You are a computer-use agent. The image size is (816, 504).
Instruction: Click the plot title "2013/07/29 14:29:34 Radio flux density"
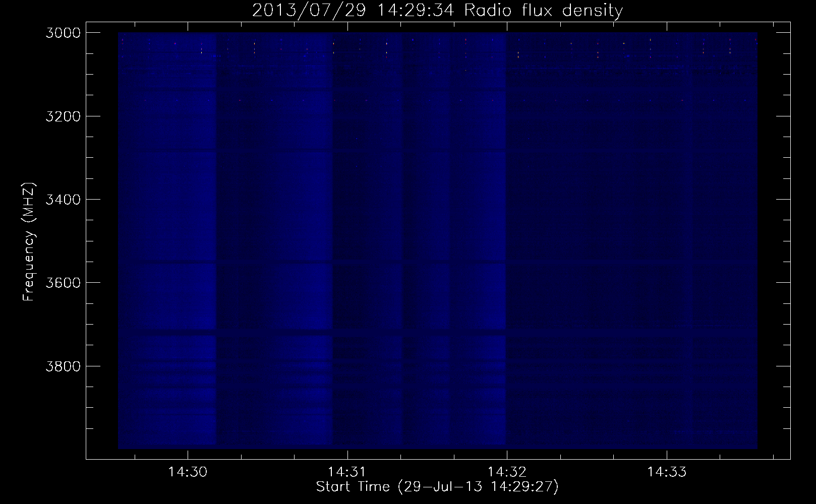click(437, 11)
